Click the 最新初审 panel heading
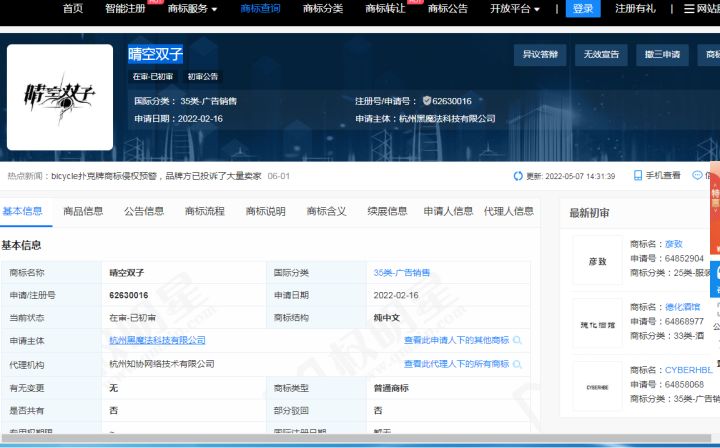Viewport: 720px width, 448px height. tap(589, 213)
